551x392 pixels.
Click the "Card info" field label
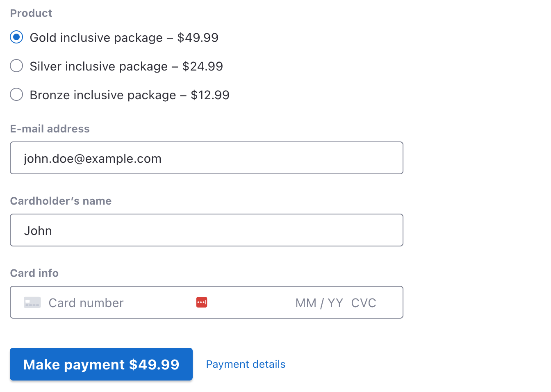tap(34, 273)
